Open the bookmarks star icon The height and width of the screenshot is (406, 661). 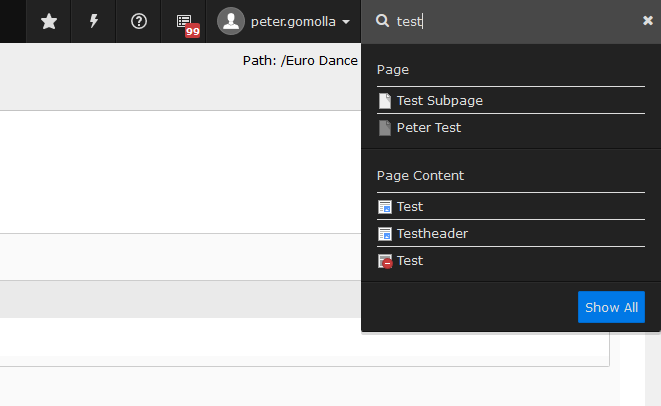[x=49, y=21]
